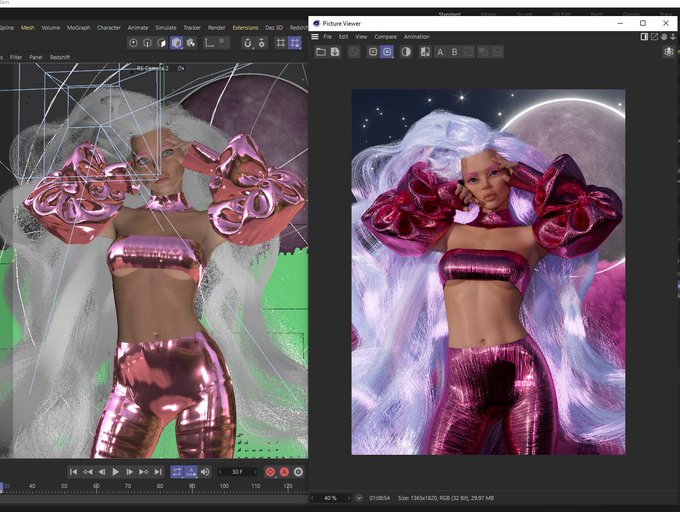
Task: Select Polygons mode cube icon
Action: [x=162, y=43]
